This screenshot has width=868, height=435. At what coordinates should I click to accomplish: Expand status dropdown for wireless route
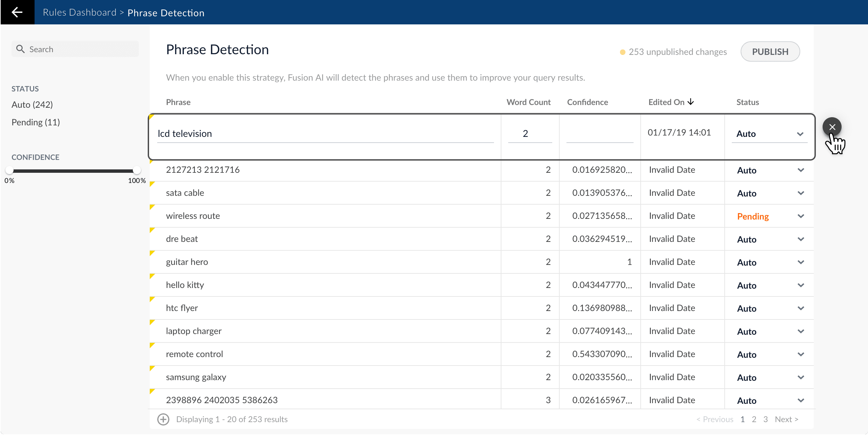coord(801,216)
